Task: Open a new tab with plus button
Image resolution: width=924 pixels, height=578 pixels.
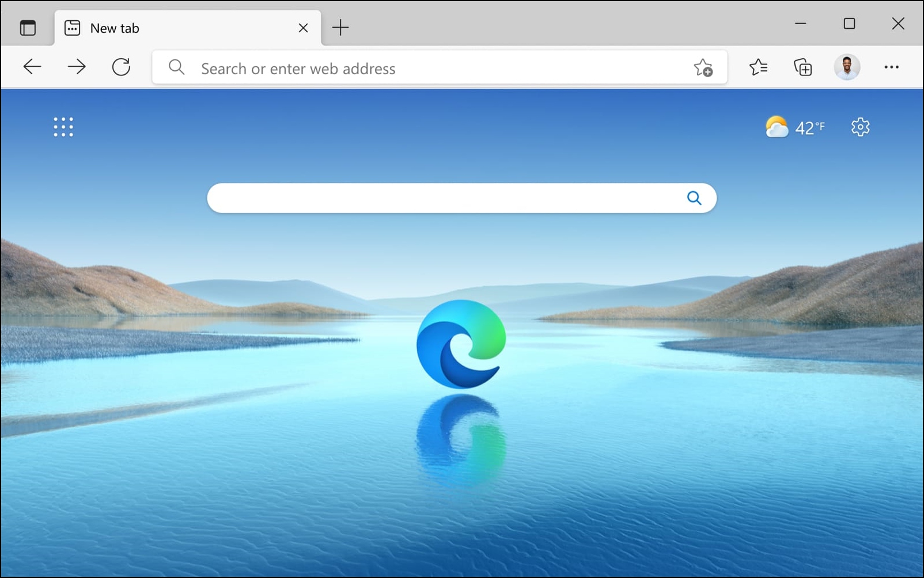Action: tap(340, 27)
